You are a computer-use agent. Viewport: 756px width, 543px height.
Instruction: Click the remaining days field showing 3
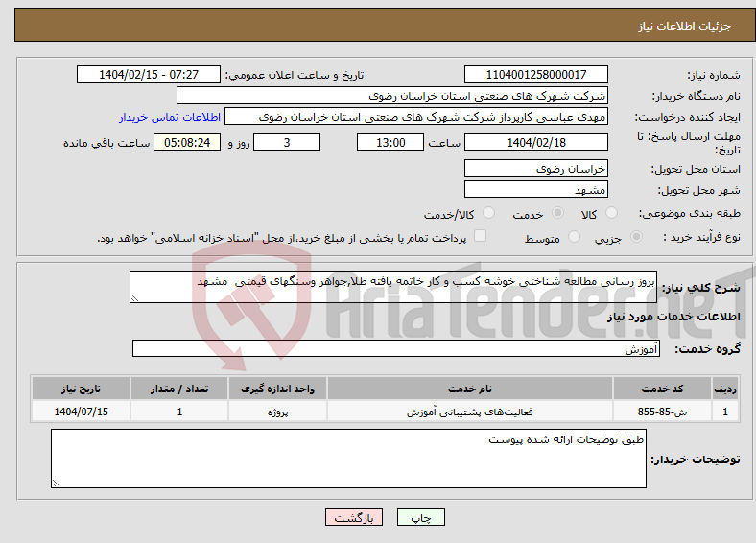[x=287, y=142]
